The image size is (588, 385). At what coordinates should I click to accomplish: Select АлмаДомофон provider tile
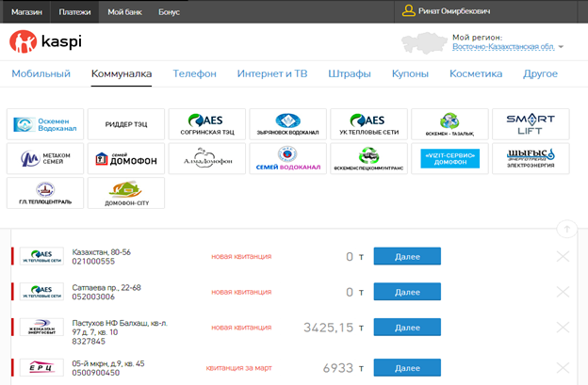point(207,159)
